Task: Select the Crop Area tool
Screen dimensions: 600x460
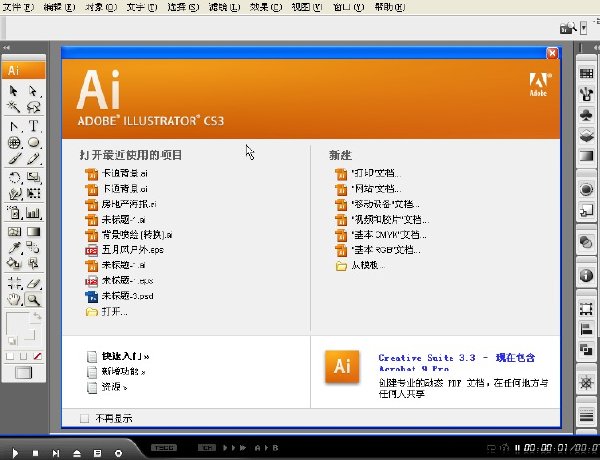Action: point(14,283)
